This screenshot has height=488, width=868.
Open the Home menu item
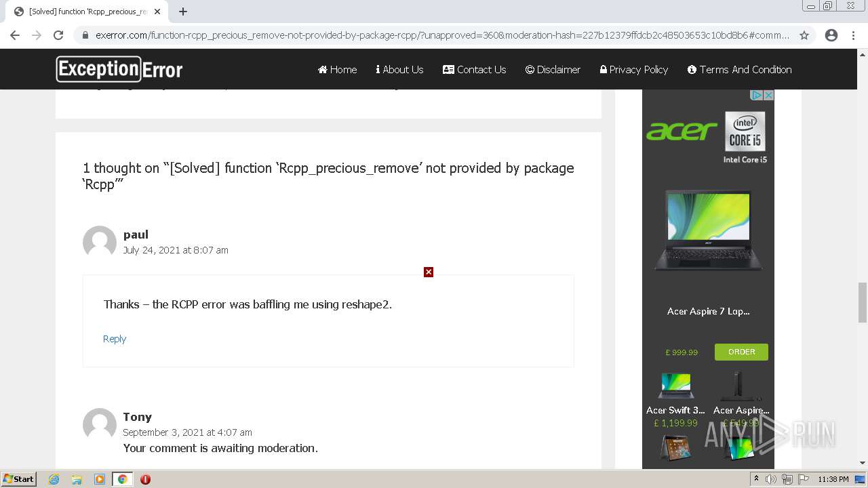pyautogui.click(x=337, y=69)
